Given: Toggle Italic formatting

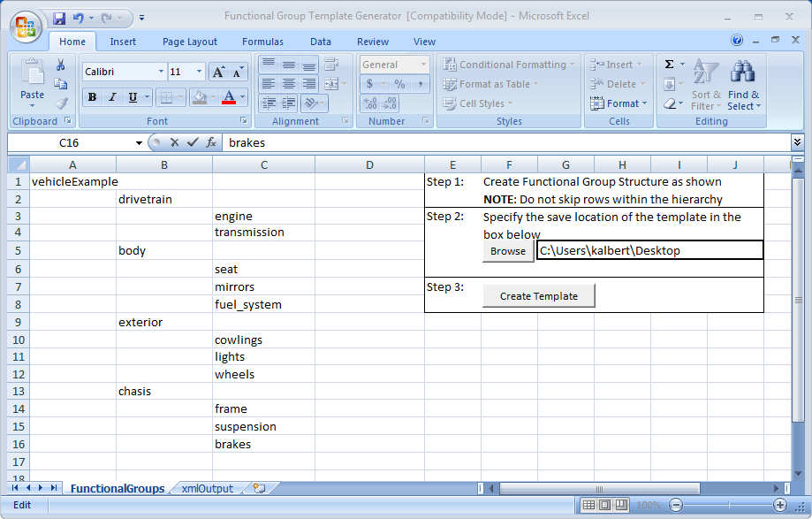Looking at the screenshot, I should point(112,97).
